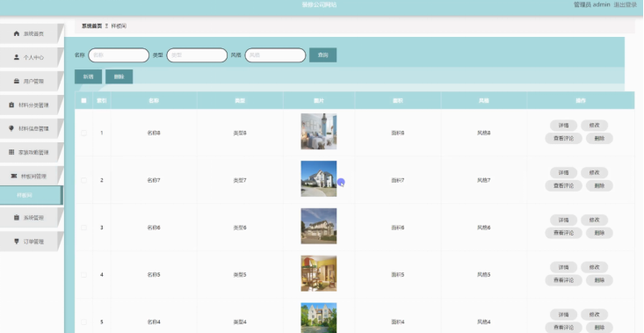Click 退出登录 in top bar
The width and height of the screenshot is (644, 333).
tap(625, 5)
